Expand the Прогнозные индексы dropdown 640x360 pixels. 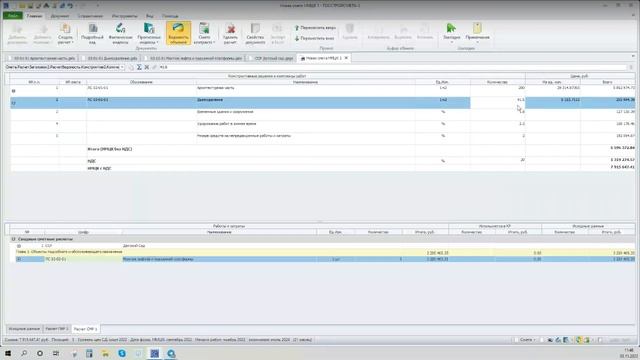point(149,40)
